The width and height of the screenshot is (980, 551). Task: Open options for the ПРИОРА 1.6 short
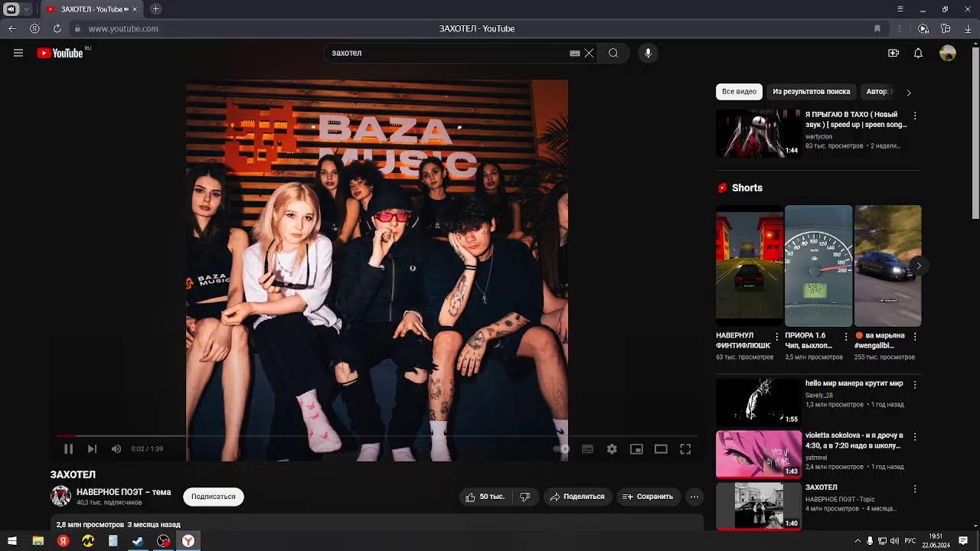pos(846,336)
